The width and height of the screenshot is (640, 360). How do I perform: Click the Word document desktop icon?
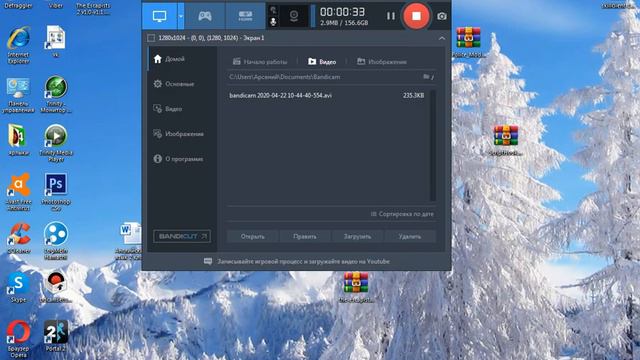coord(129,241)
